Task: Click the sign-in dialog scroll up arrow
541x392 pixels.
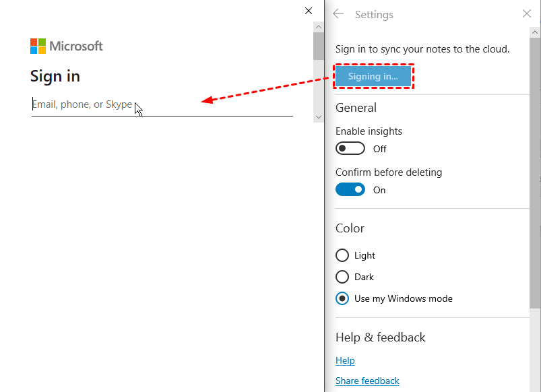Action: coord(319,26)
